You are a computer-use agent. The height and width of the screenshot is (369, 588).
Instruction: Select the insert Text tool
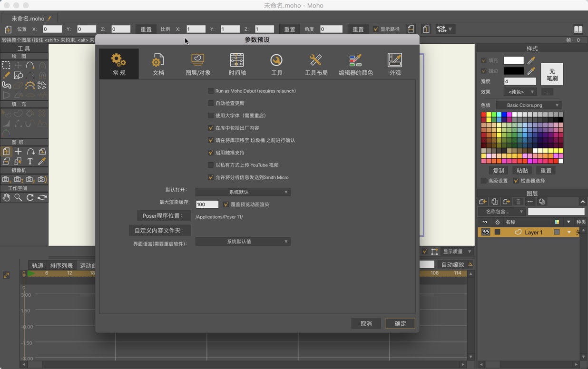pos(29,161)
